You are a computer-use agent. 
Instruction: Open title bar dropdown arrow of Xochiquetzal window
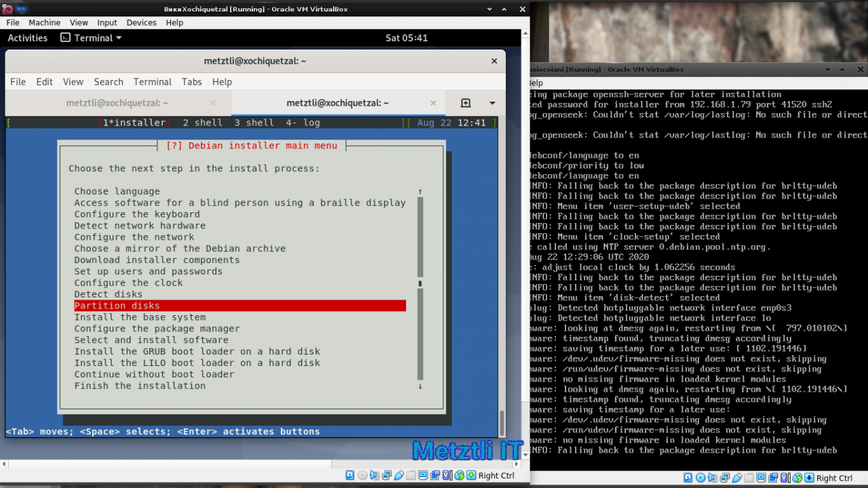489,9
